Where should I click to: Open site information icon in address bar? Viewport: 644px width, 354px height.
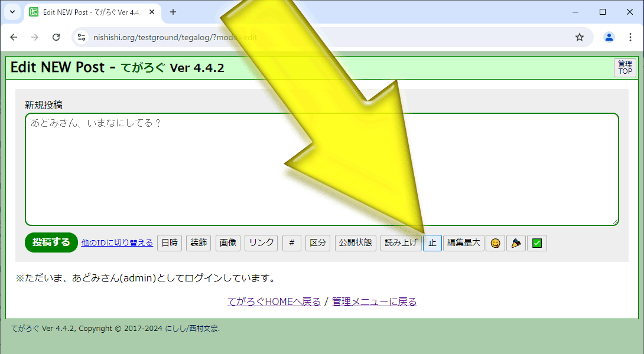[82, 37]
